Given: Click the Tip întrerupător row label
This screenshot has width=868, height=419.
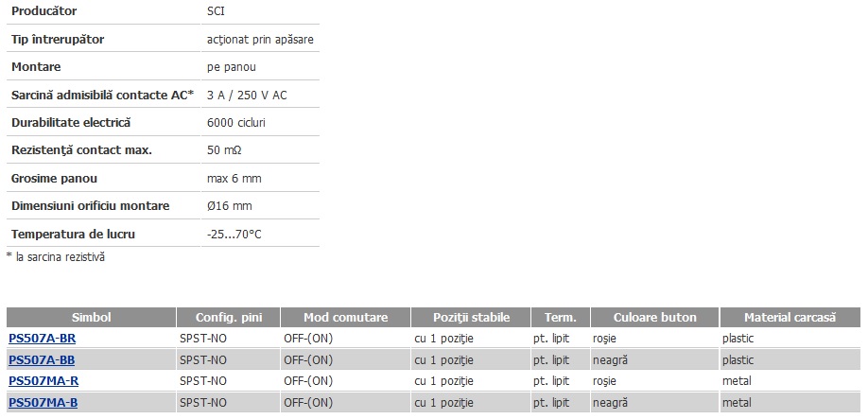Looking at the screenshot, I should click(x=58, y=40).
